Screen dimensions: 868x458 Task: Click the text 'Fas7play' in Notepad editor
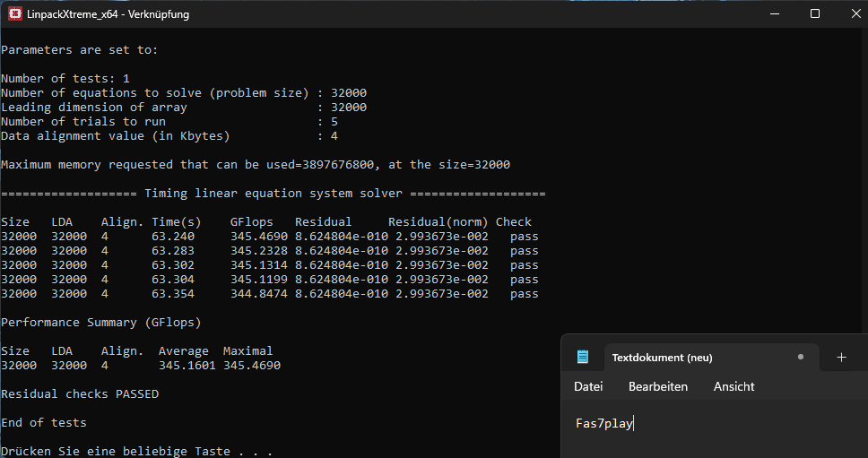(x=604, y=423)
